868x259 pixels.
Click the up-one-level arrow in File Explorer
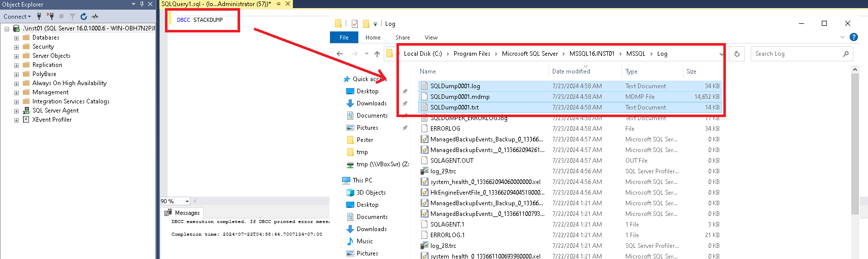pos(377,54)
